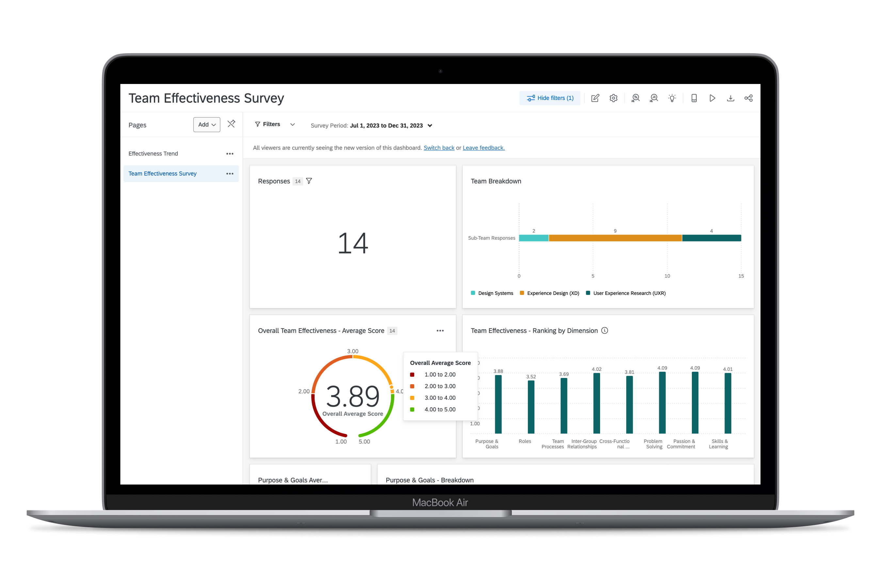Select the Effectiveness Trend page

point(153,154)
